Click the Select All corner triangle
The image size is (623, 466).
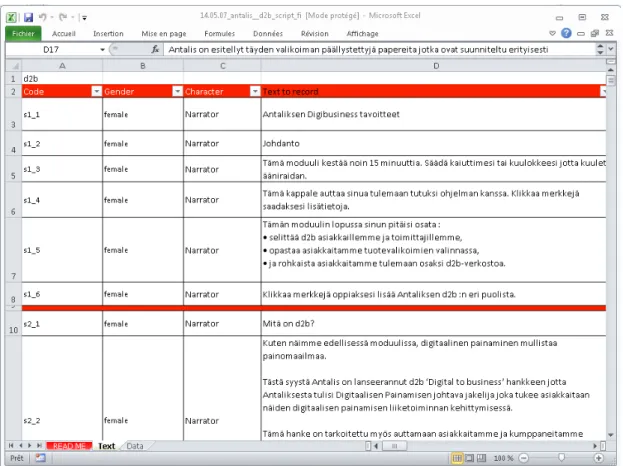pos(14,66)
